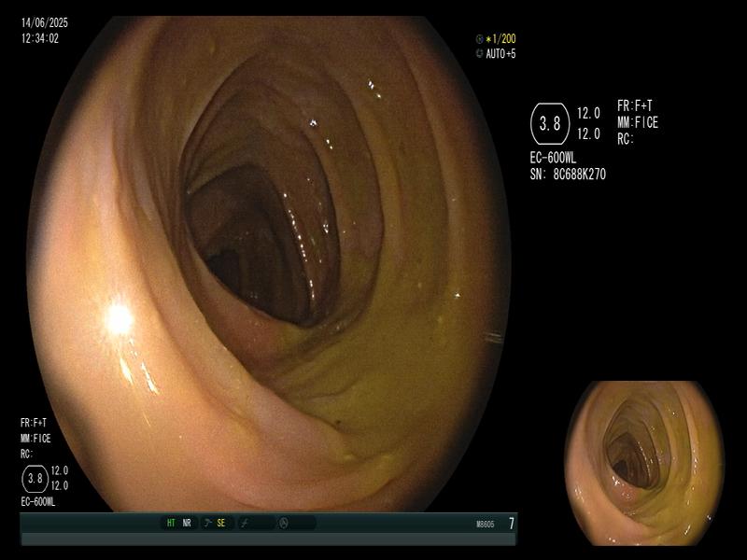The height and width of the screenshot is (560, 747).
Task: Click the small 3.8 hexagon indicator at lower left
Action: tap(35, 479)
